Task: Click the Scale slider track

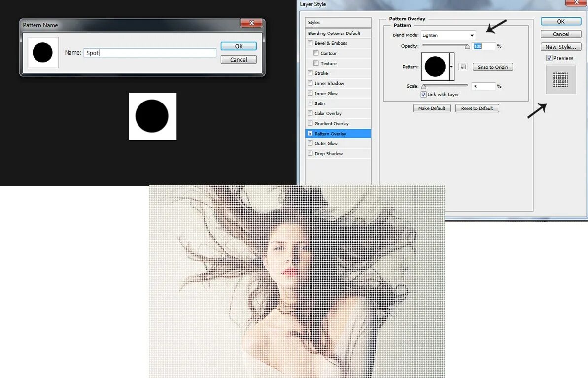Action: [x=445, y=86]
